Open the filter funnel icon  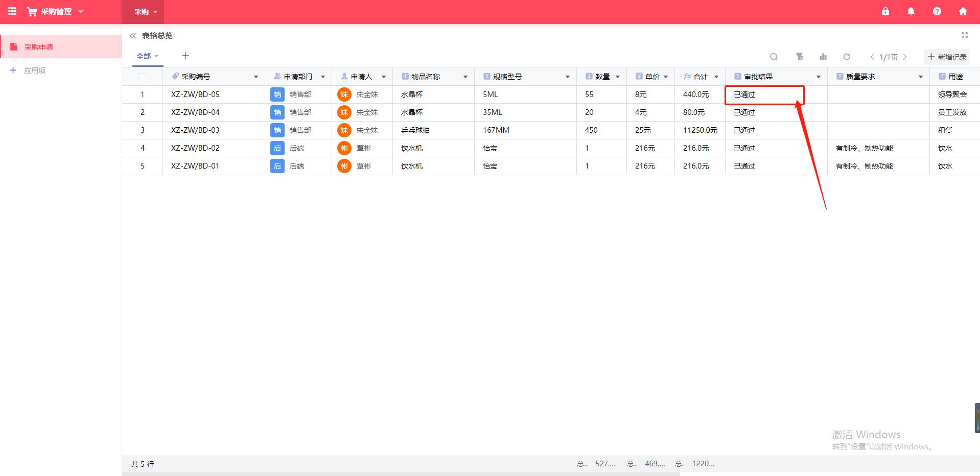point(799,57)
